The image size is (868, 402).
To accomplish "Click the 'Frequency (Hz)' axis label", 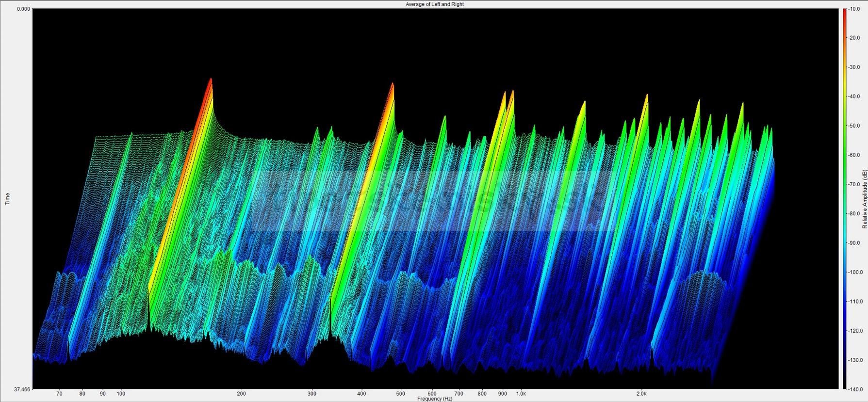I will (434, 399).
